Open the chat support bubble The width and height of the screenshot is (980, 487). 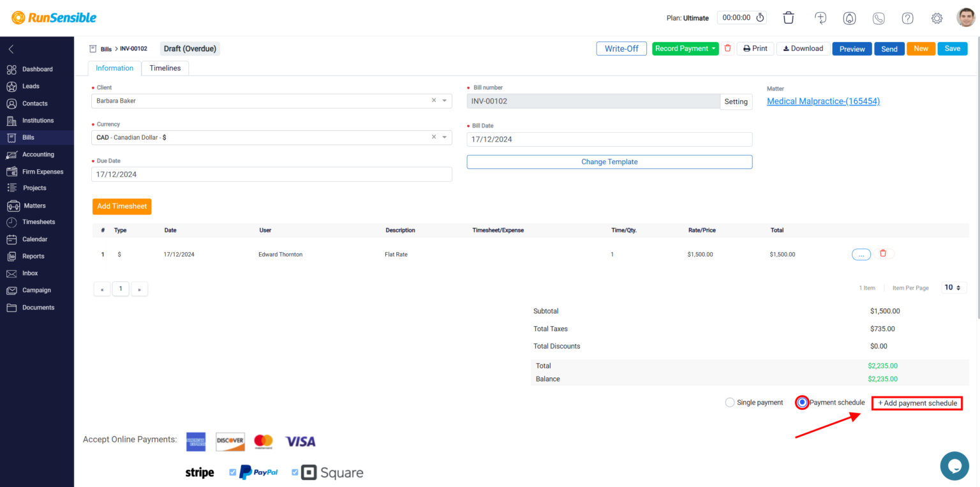(x=954, y=466)
